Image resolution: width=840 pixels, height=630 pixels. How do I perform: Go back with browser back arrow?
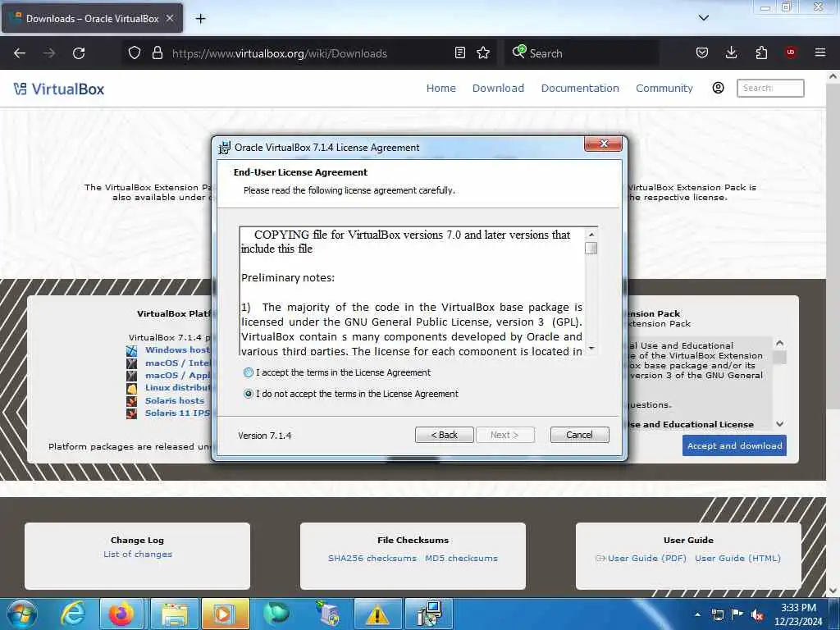(20, 53)
